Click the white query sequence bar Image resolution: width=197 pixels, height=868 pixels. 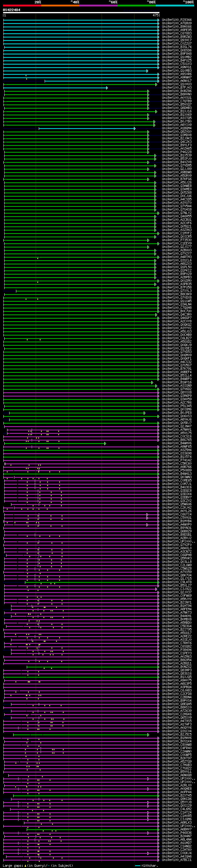coord(81,13)
